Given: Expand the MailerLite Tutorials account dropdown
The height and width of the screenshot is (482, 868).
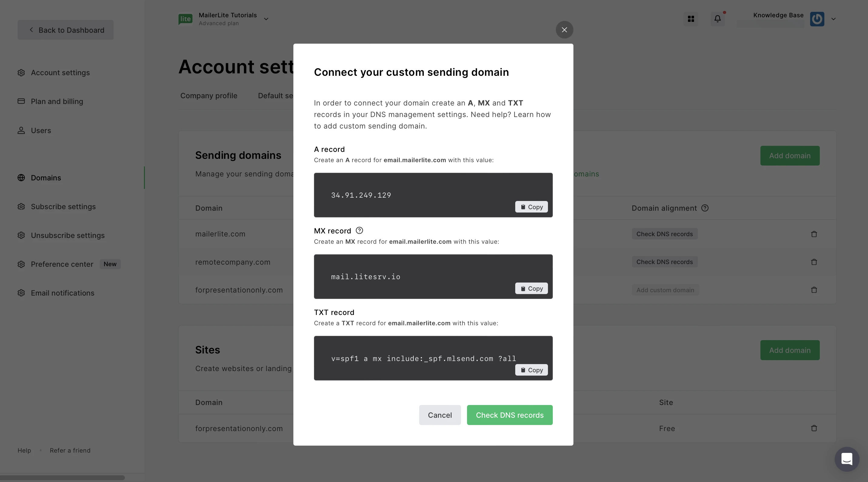Looking at the screenshot, I should (266, 19).
